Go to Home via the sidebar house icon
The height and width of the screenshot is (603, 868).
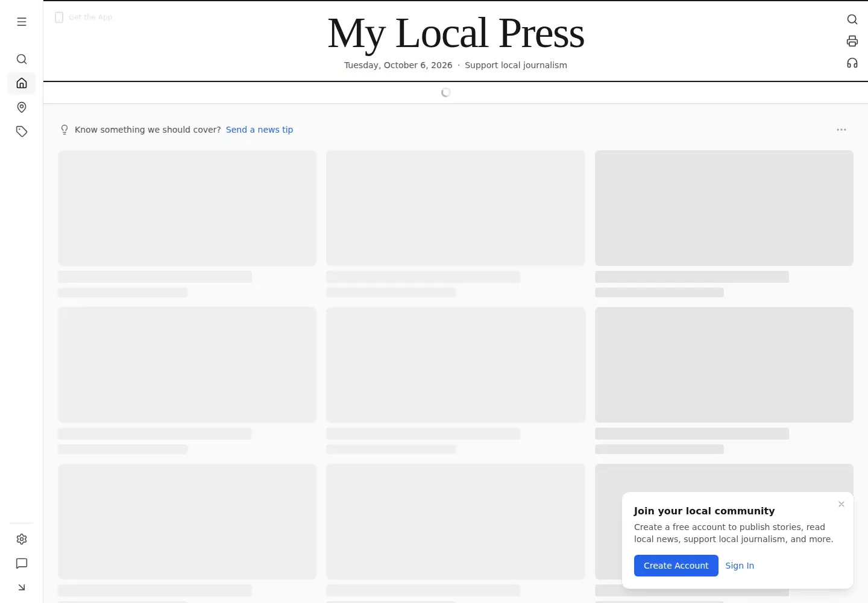coord(22,83)
